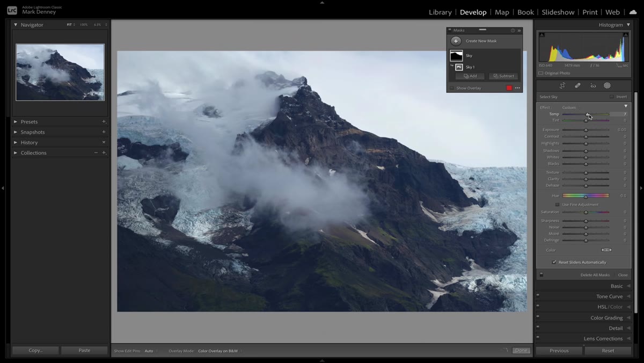
Task: Remove collection with minus icon
Action: (96, 153)
